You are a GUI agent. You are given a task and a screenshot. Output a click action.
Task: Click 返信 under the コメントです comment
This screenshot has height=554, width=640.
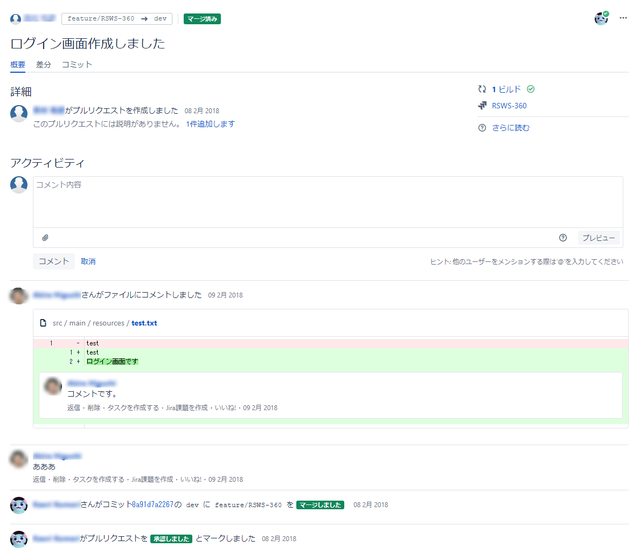(x=73, y=407)
